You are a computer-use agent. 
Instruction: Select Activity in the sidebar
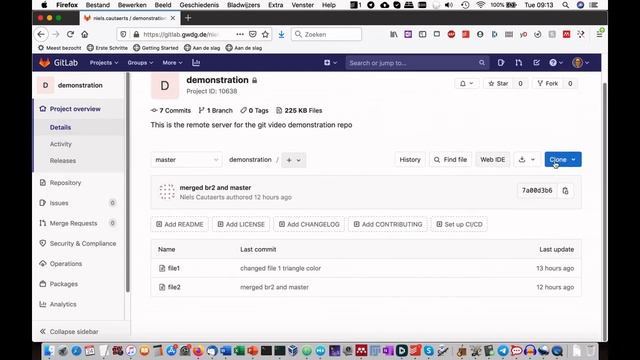click(x=61, y=144)
